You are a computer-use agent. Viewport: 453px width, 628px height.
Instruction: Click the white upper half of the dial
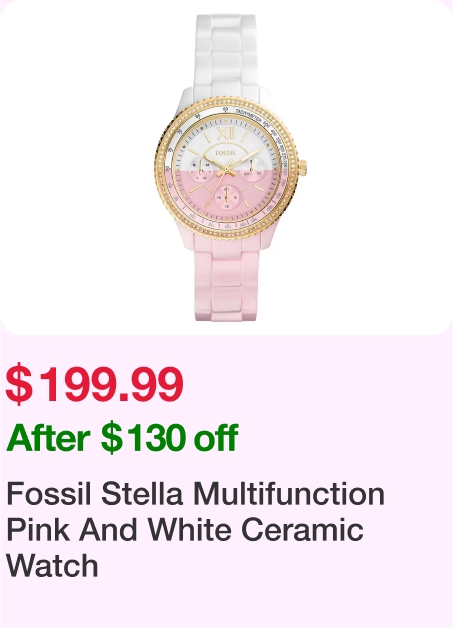(227, 144)
